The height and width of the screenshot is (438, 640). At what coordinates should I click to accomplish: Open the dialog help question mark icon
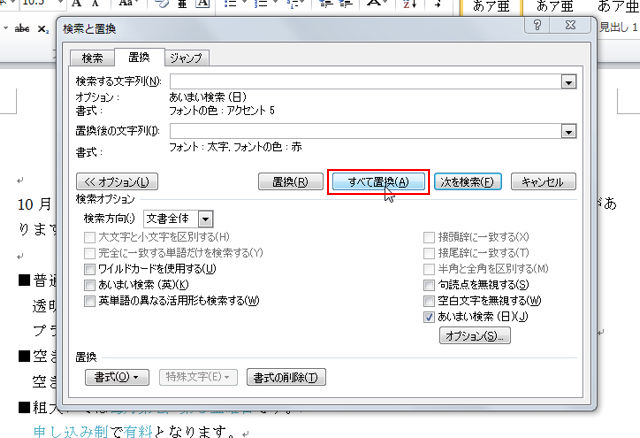[x=537, y=25]
